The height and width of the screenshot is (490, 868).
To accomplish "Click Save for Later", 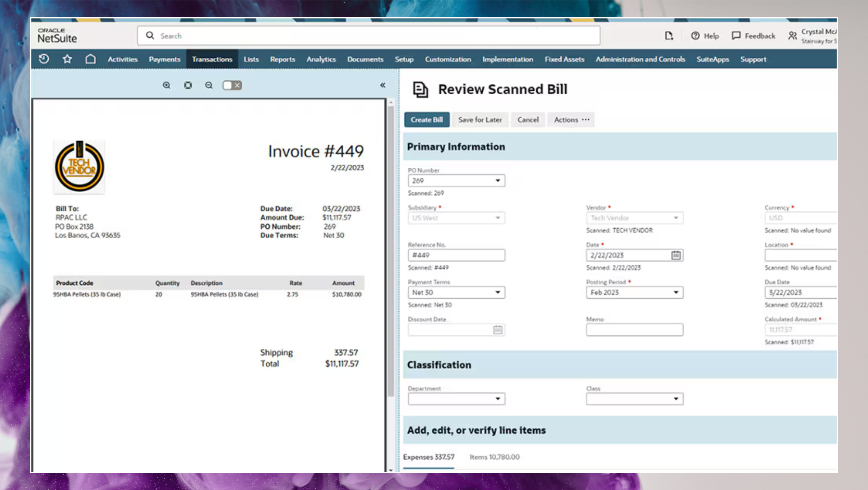I will coord(480,120).
